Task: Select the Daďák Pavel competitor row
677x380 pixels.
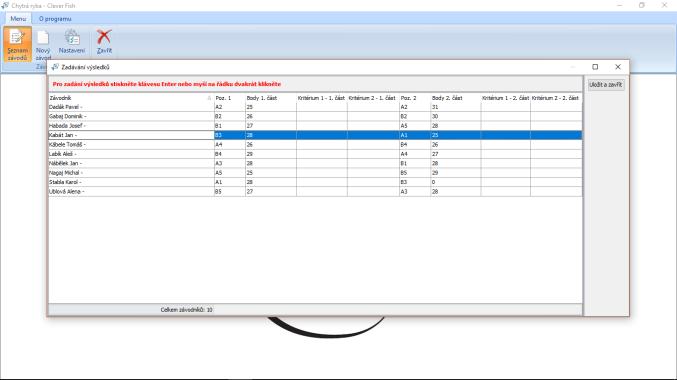Action: click(315, 107)
